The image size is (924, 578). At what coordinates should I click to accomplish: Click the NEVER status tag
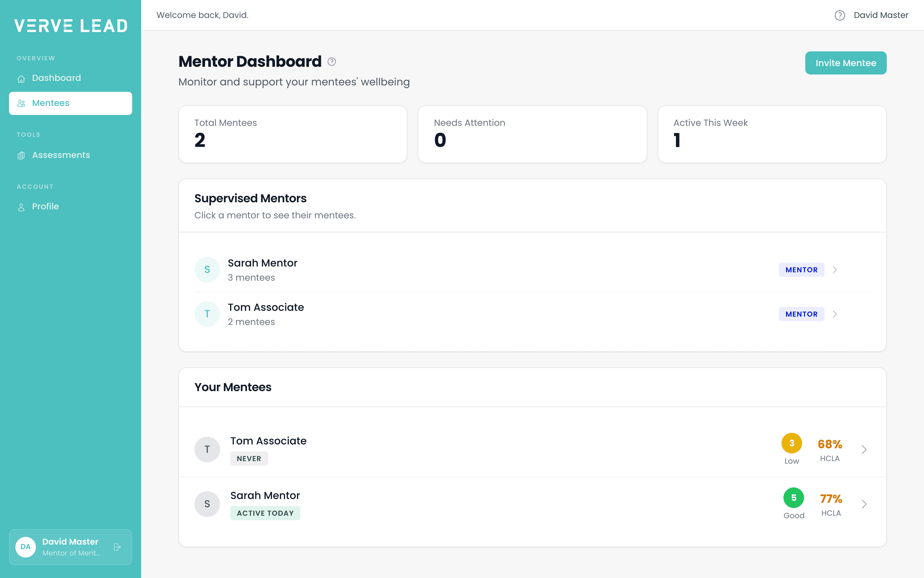pos(249,459)
